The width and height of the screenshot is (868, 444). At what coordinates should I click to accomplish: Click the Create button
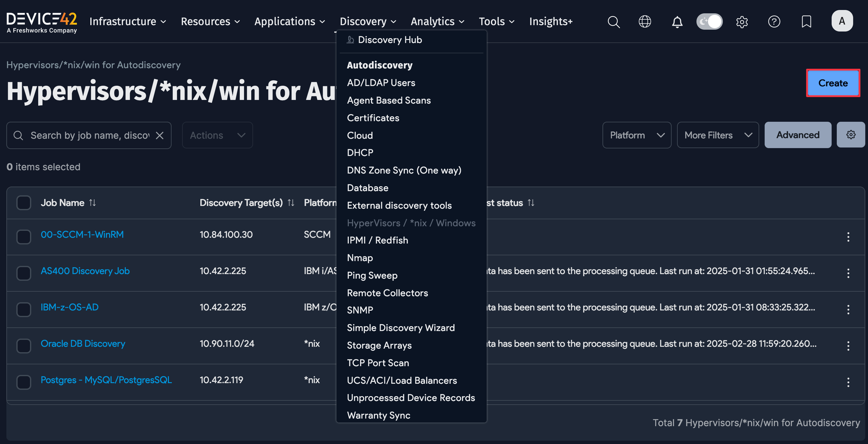pos(833,83)
